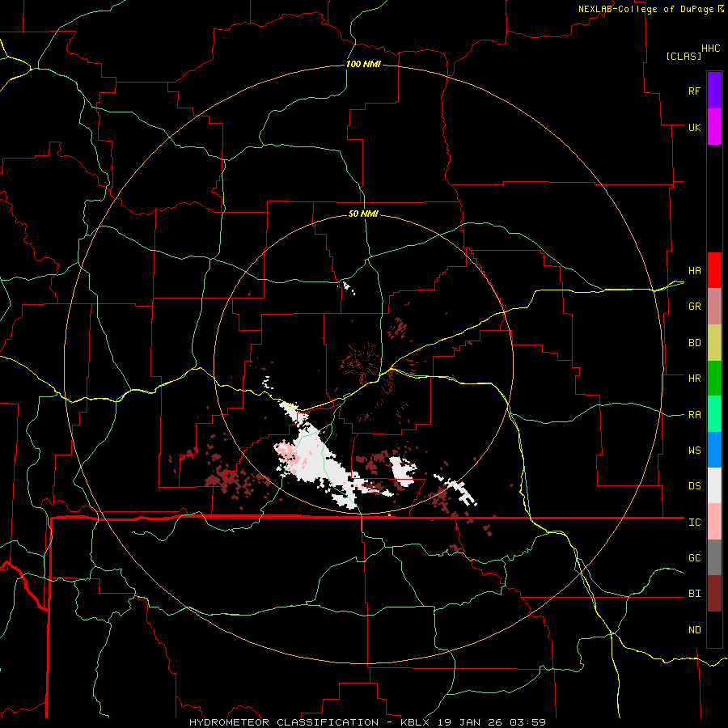Click the HR green legend swatch

tap(714, 379)
